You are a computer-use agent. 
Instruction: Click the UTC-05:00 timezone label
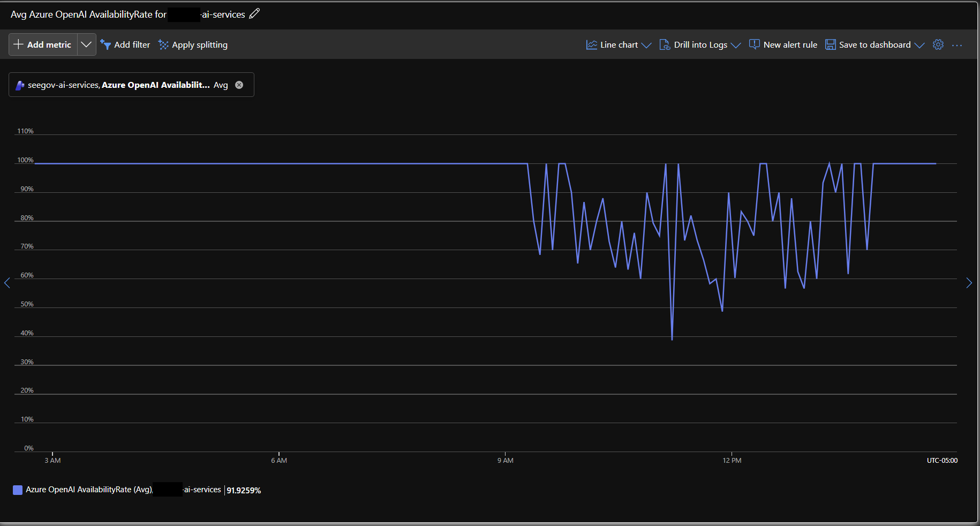click(x=942, y=460)
